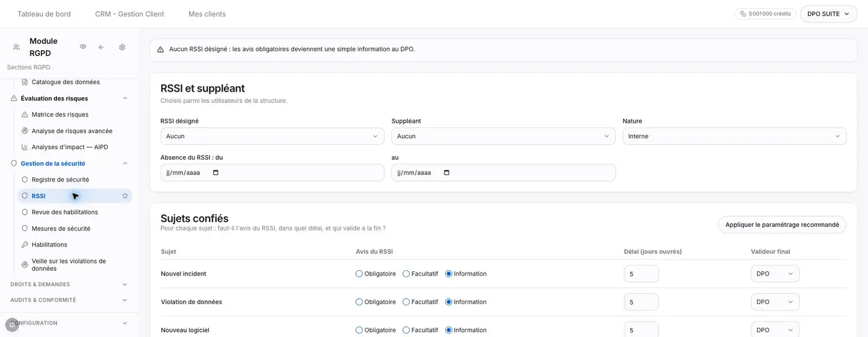Viewport: 868px width, 337px height.
Task: Open the Suppléant dropdown
Action: pyautogui.click(x=503, y=136)
